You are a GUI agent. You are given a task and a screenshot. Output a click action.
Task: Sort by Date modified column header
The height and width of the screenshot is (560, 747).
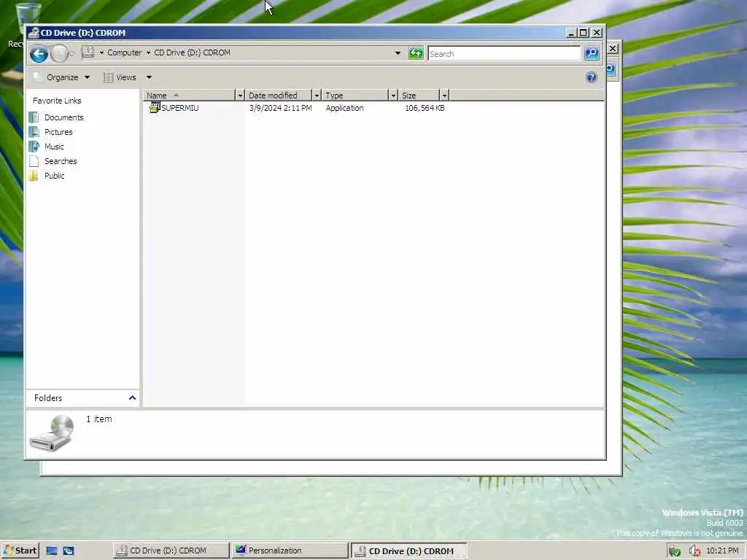coord(279,96)
